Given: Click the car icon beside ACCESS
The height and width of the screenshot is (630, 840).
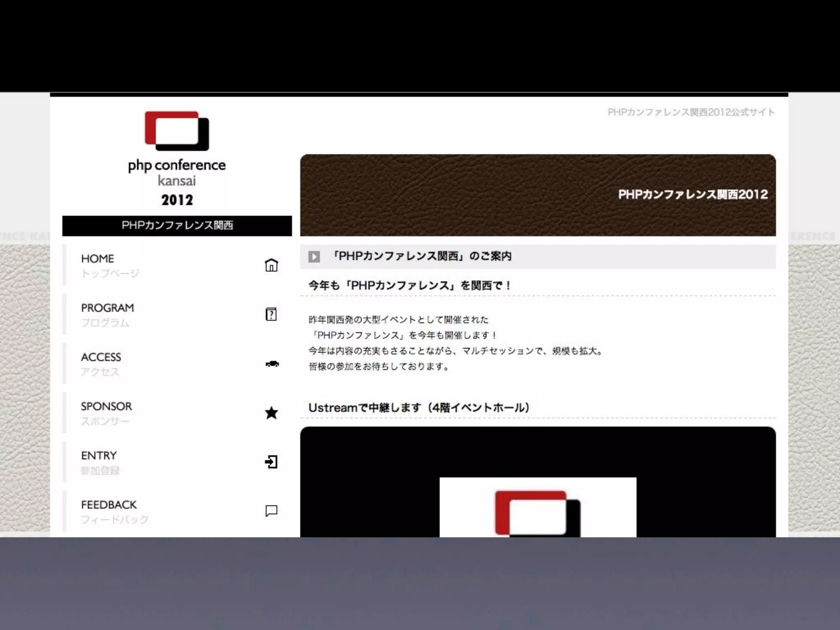Looking at the screenshot, I should click(272, 364).
